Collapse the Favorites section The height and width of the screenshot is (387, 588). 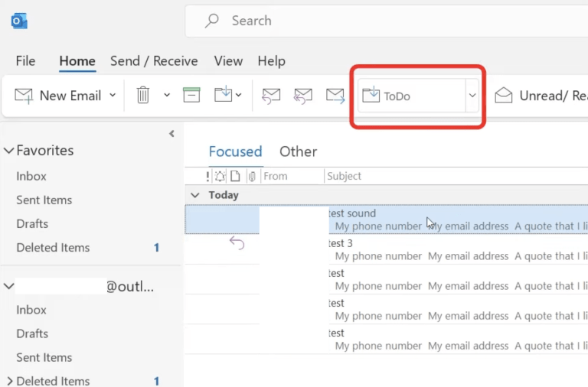(x=9, y=151)
